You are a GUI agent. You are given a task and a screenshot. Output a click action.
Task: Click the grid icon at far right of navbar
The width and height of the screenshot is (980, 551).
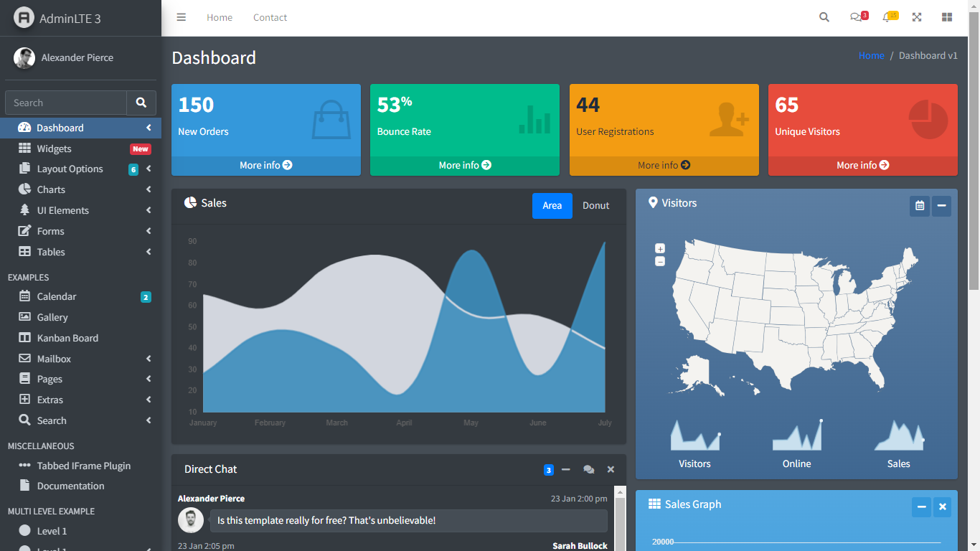click(x=946, y=17)
